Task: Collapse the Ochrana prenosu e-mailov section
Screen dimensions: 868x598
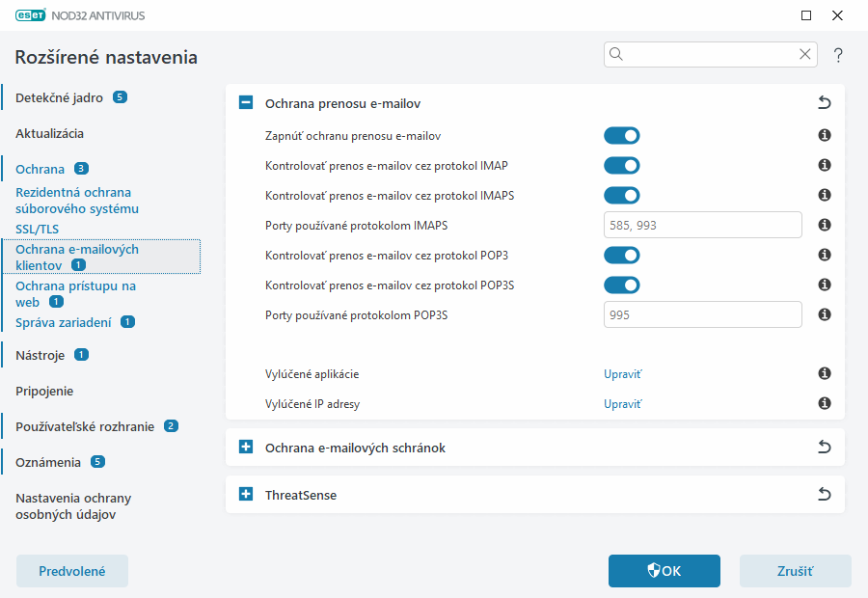Action: [246, 103]
